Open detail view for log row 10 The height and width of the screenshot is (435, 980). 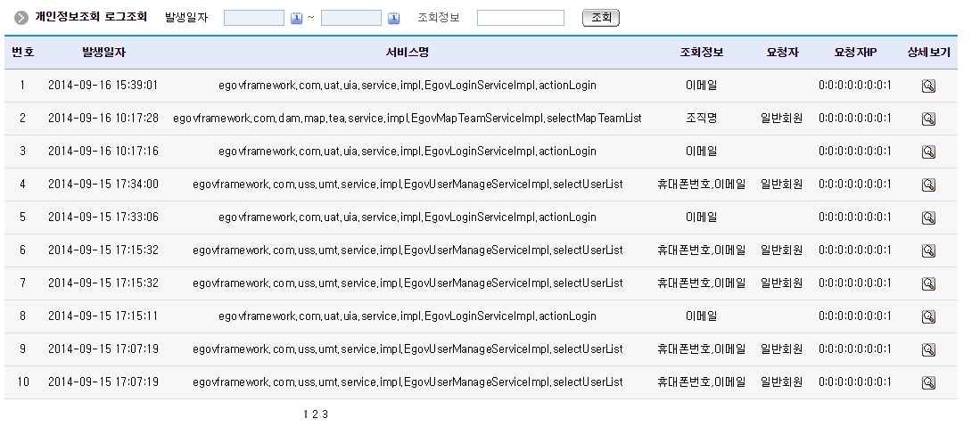(x=927, y=382)
